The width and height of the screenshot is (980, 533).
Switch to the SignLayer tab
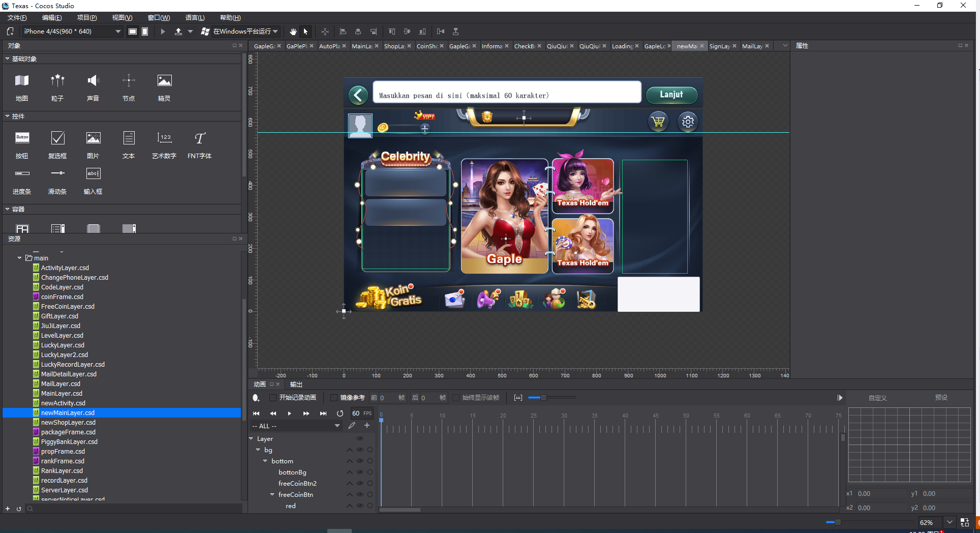[x=720, y=46]
